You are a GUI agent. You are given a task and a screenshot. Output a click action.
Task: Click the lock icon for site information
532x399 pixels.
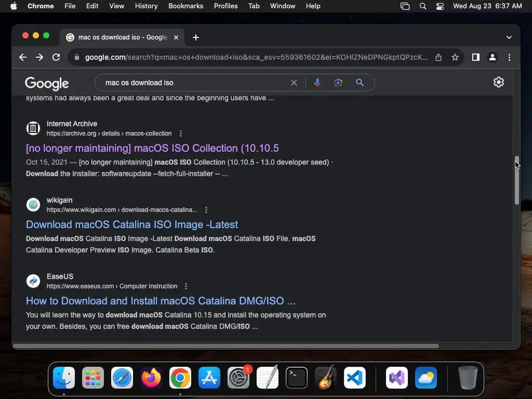77,57
